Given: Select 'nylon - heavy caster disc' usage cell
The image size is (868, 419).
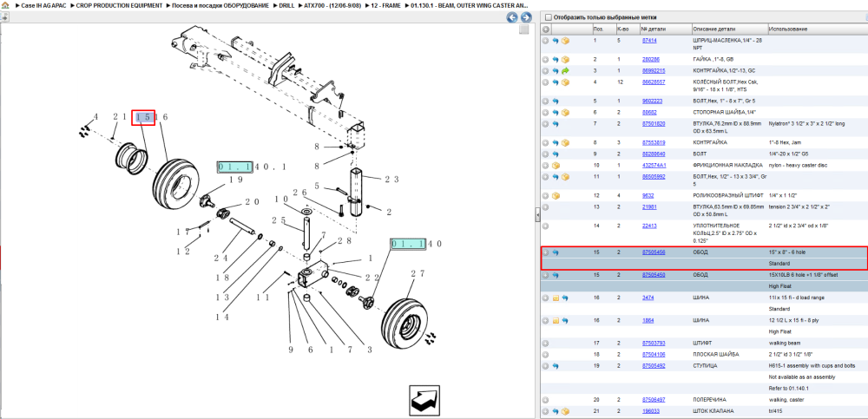Looking at the screenshot, I should click(x=797, y=166).
